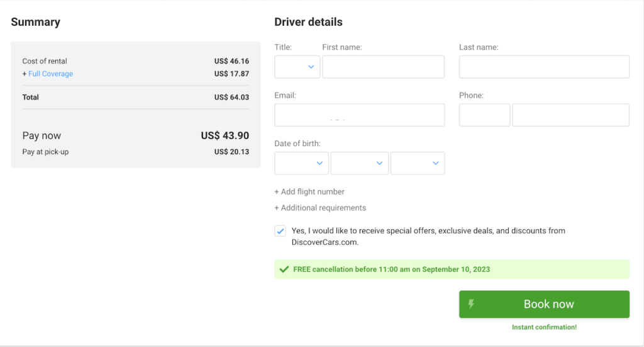This screenshot has height=347, width=644.
Task: Open the last Date of birth dropdown
Action: [x=418, y=163]
